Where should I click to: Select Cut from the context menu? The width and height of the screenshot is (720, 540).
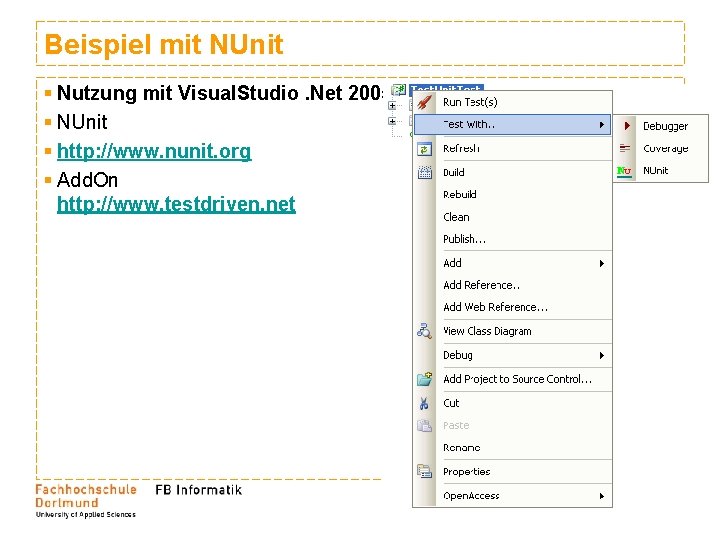[x=512, y=403]
